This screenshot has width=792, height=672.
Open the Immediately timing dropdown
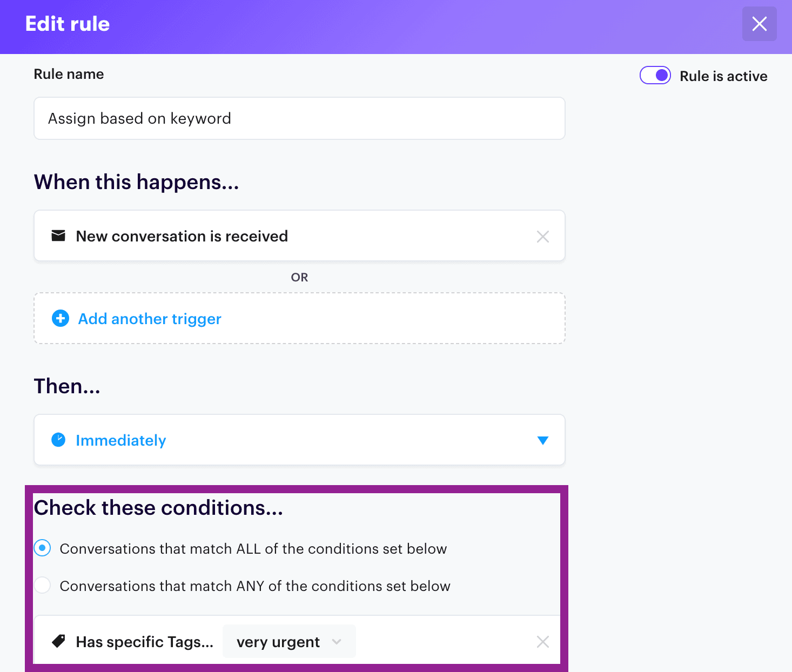(542, 440)
